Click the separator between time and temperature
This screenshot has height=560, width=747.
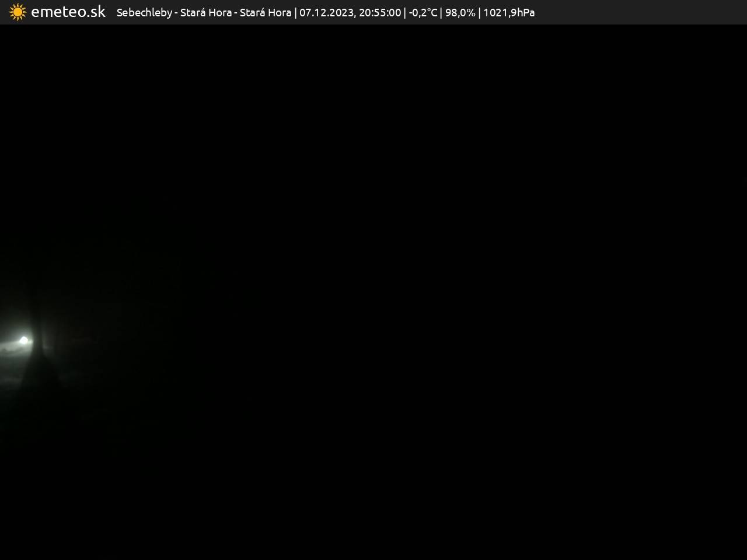click(x=405, y=13)
